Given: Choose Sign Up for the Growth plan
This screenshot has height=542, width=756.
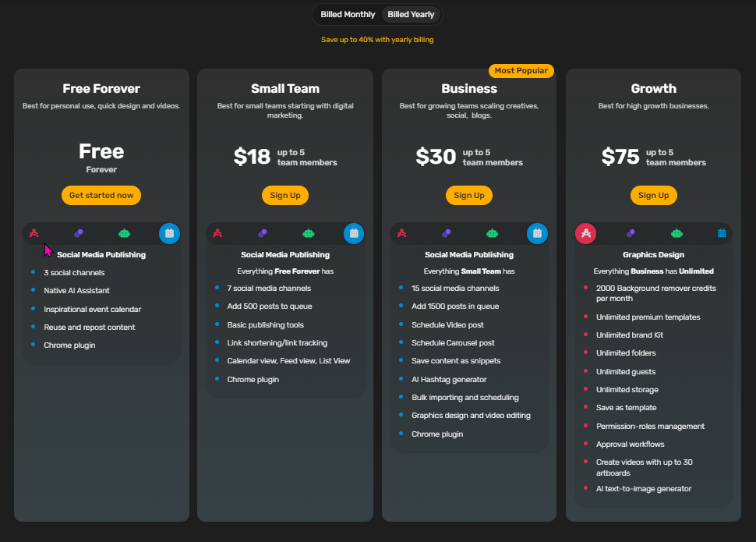Looking at the screenshot, I should pyautogui.click(x=653, y=195).
